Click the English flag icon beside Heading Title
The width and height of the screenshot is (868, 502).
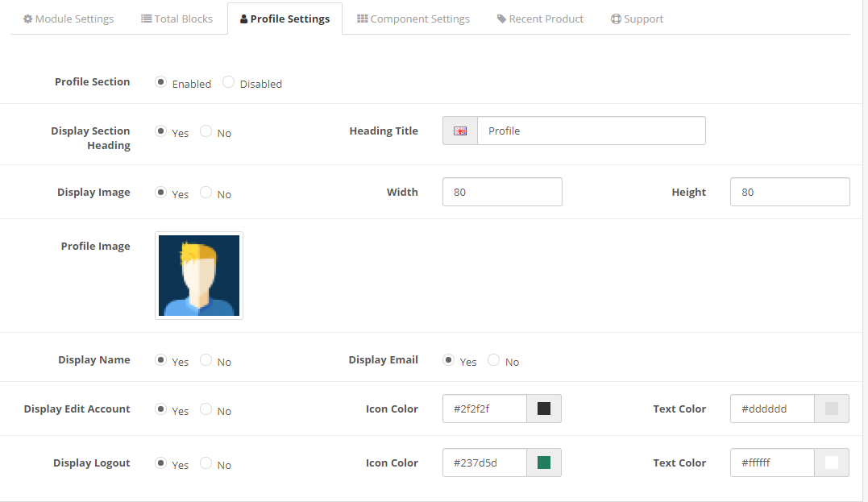[460, 131]
